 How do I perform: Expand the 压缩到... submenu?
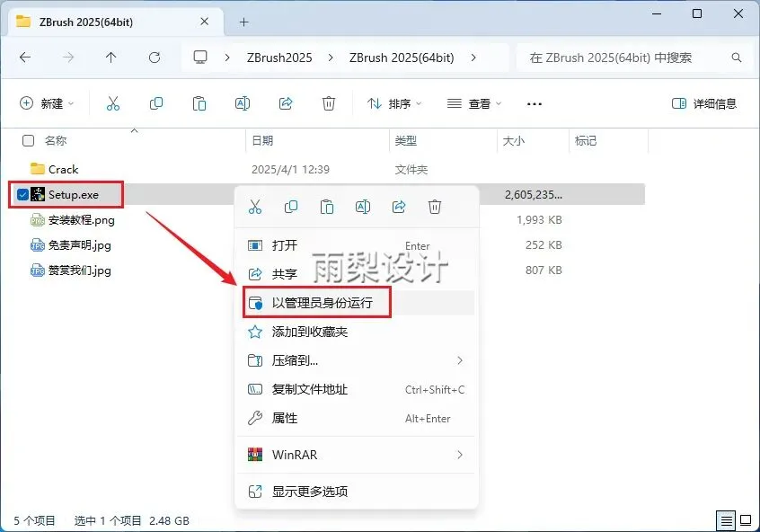pyautogui.click(x=459, y=360)
